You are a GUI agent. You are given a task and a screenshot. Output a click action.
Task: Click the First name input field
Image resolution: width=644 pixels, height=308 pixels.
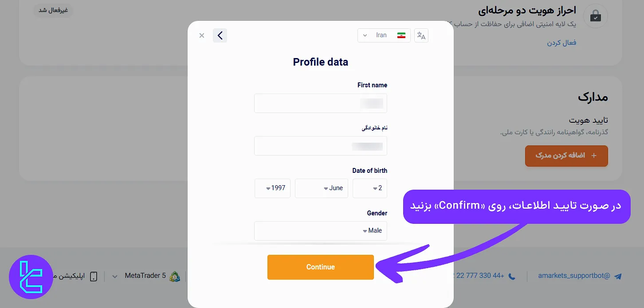pyautogui.click(x=321, y=103)
